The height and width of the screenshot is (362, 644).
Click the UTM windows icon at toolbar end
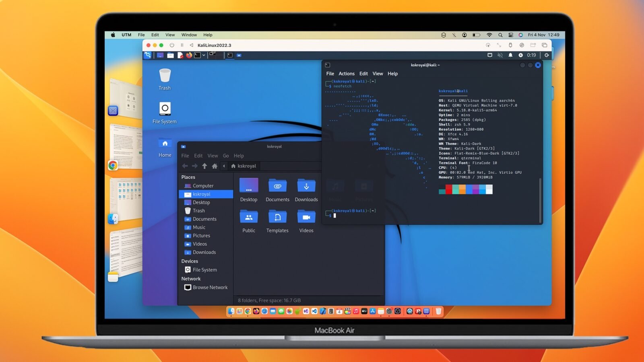(544, 45)
